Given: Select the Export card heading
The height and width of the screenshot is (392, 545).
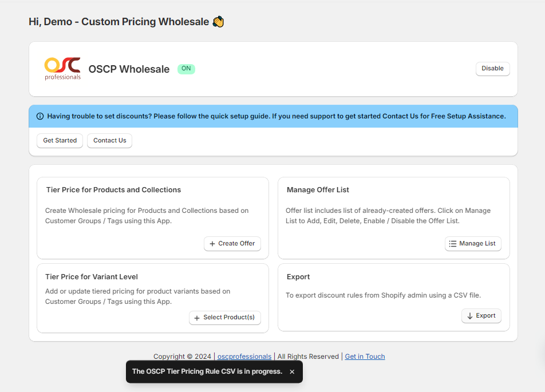Looking at the screenshot, I should pos(298,277).
